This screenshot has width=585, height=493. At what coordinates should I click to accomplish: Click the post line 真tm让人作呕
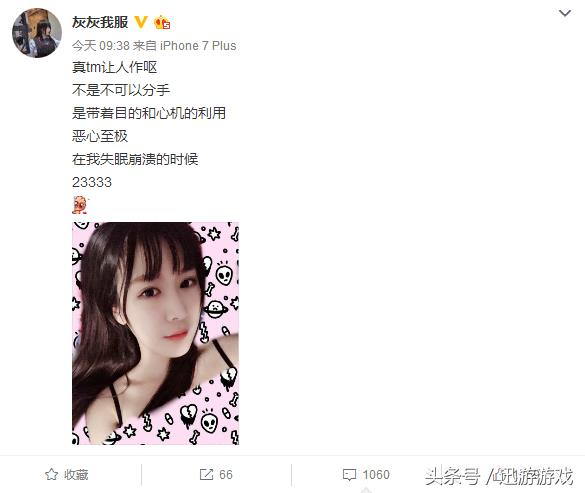115,68
